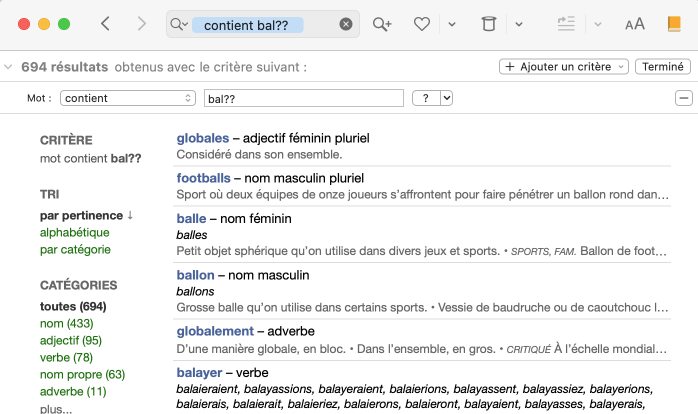
Task: Click the magnifier-plus advanced search icon
Action: 382,24
